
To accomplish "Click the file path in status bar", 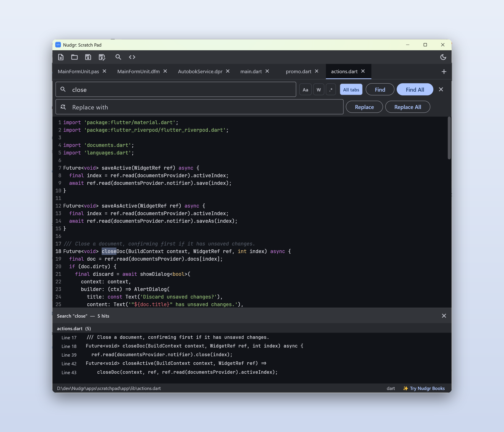I will [109, 388].
